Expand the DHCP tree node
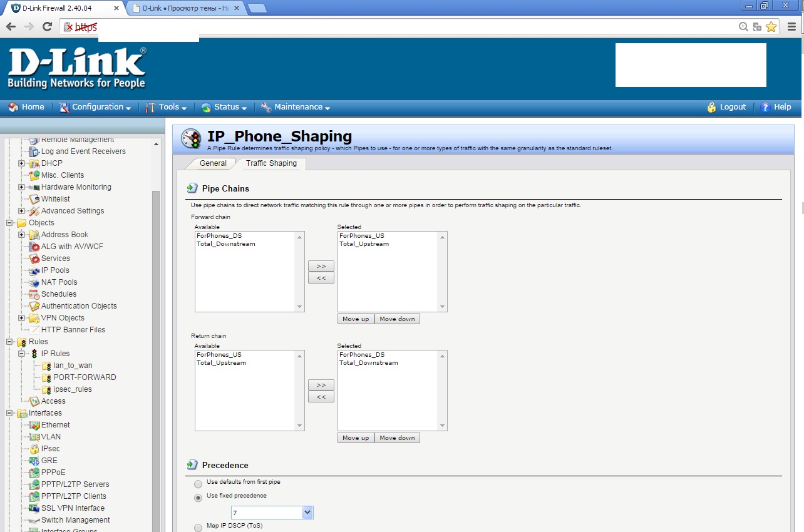Image resolution: width=804 pixels, height=532 pixels. pos(21,163)
